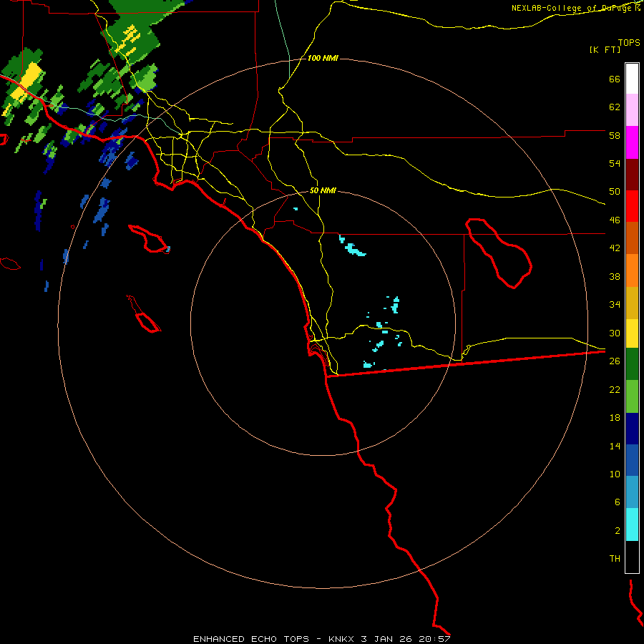Image resolution: width=644 pixels, height=644 pixels.
Task: Click the "10" scale value
Action: pos(615,474)
